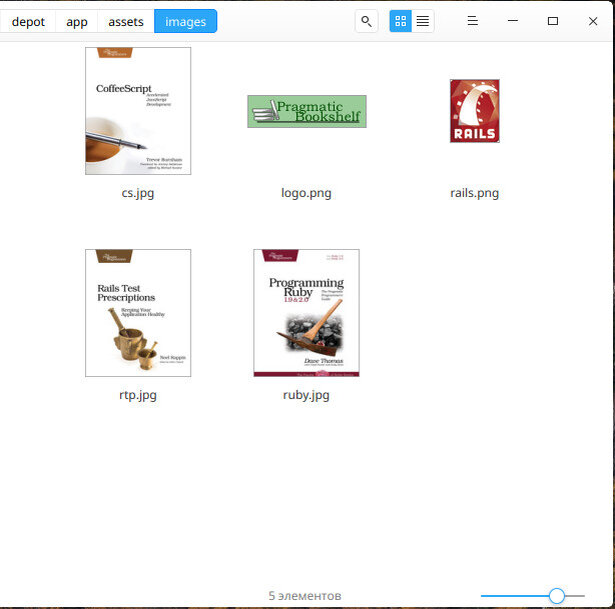Screen dimensions: 615x609
Task: Switch to list view
Action: (422, 21)
